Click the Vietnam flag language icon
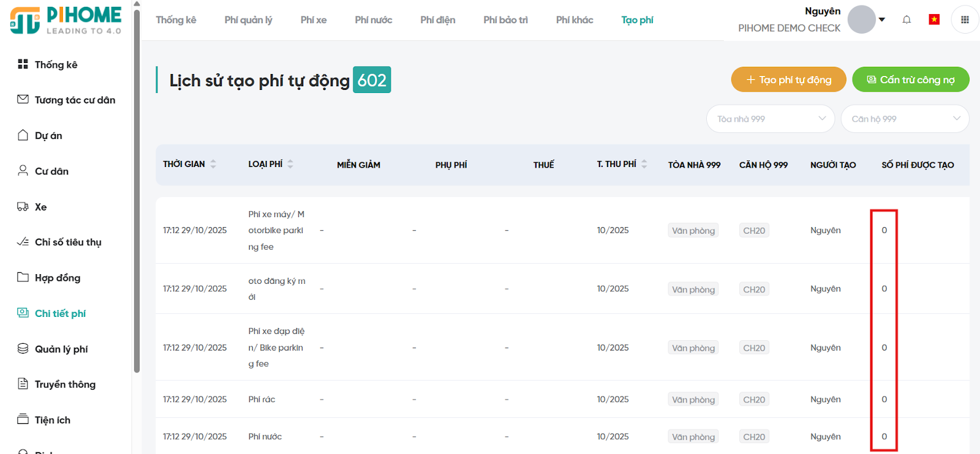Viewport: 980px width, 454px height. 934,20
